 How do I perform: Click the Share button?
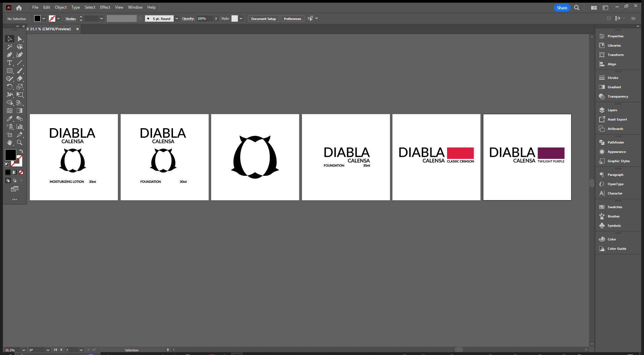tap(562, 7)
